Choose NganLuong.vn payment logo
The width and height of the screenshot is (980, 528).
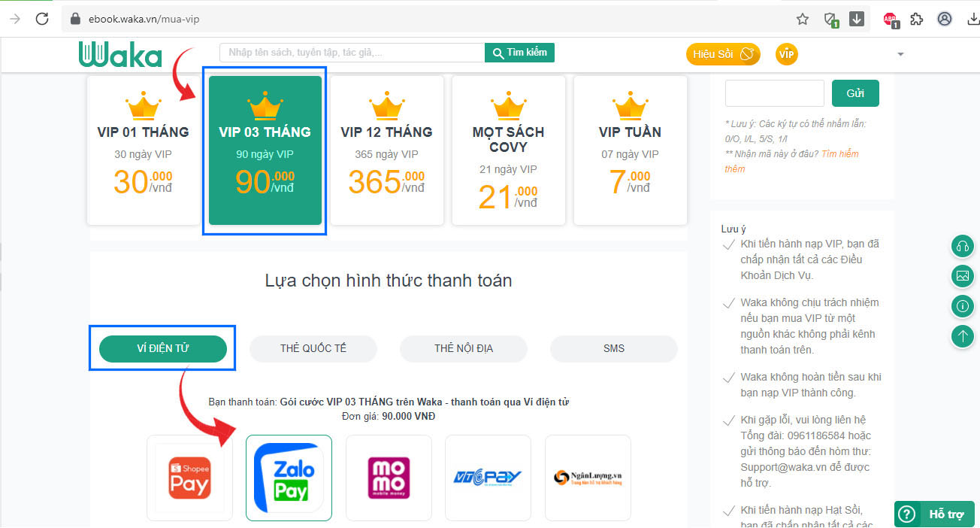pos(588,478)
